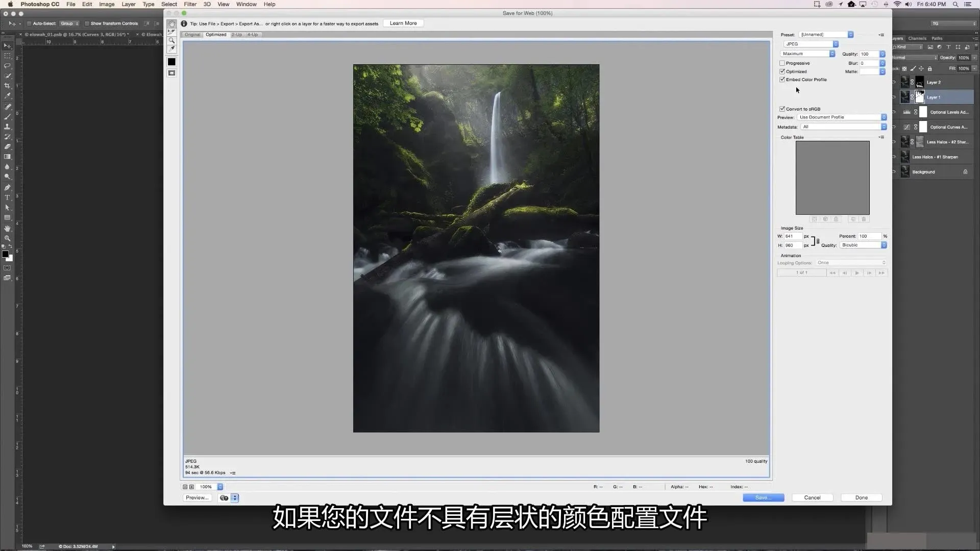Choose the Zoom tool in dialog toolbar

pyautogui.click(x=172, y=41)
